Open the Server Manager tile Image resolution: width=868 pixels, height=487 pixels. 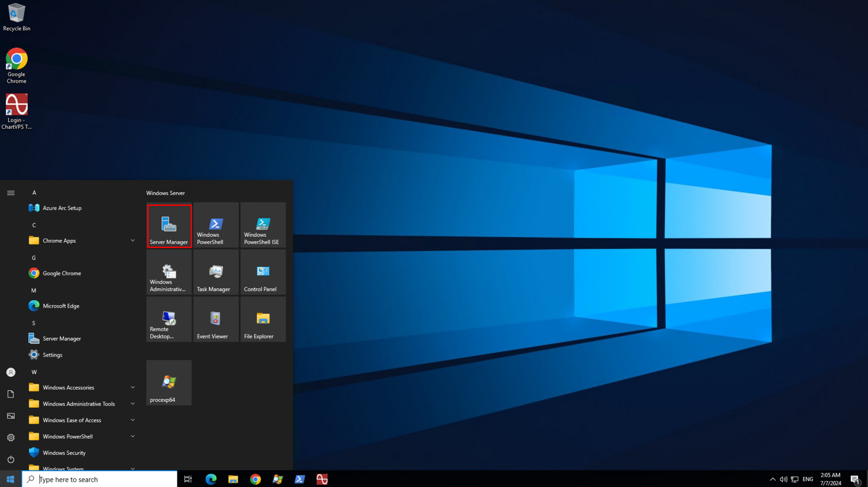(x=169, y=225)
